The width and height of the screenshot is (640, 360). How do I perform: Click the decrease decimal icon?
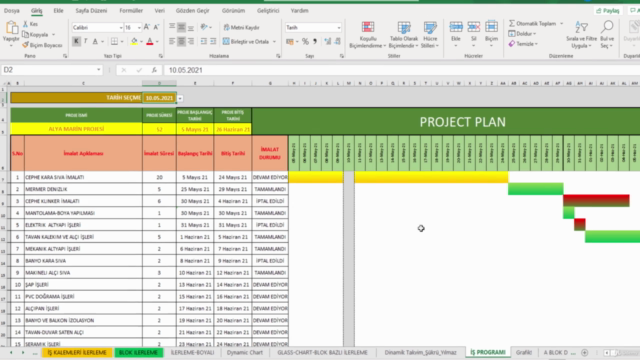[338, 41]
